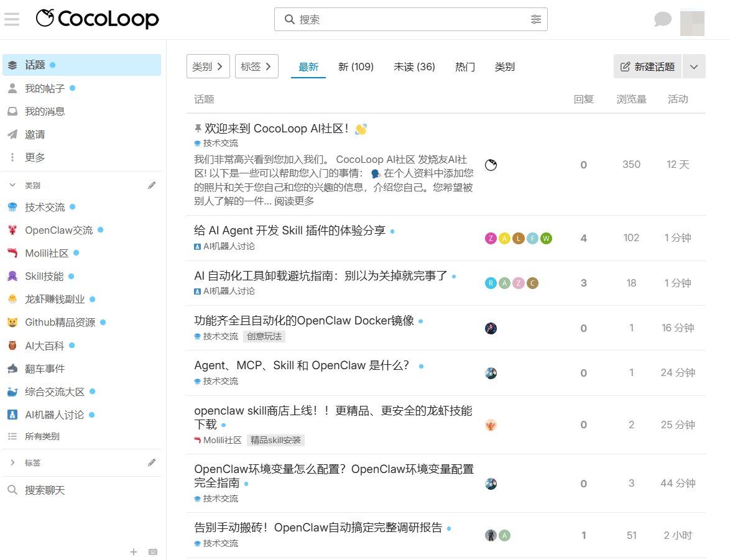Open the sidebar hamburger menu
Screen dimensions: 730x560
click(x=11, y=19)
